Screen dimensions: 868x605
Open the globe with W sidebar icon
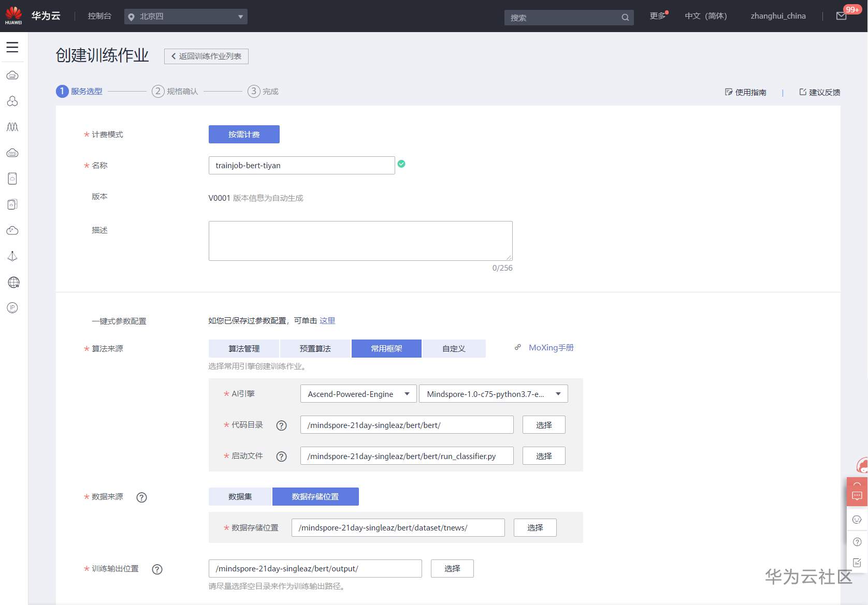pyautogui.click(x=13, y=282)
